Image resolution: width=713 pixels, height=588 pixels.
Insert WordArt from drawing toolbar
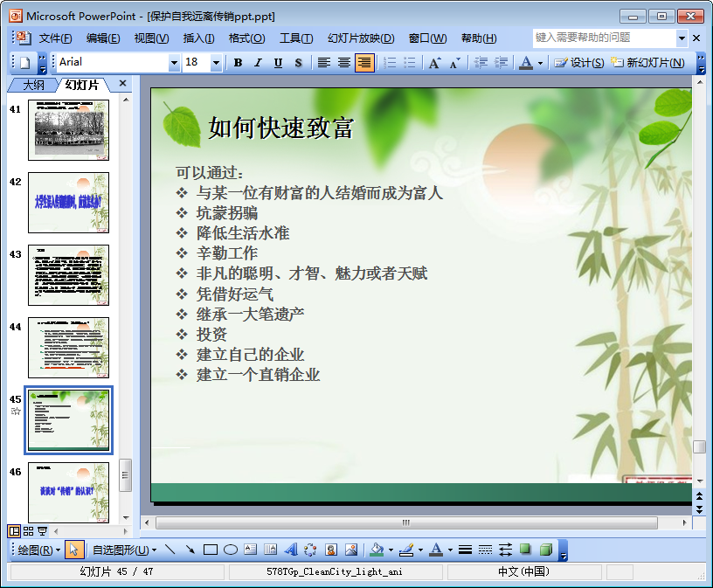(x=290, y=550)
